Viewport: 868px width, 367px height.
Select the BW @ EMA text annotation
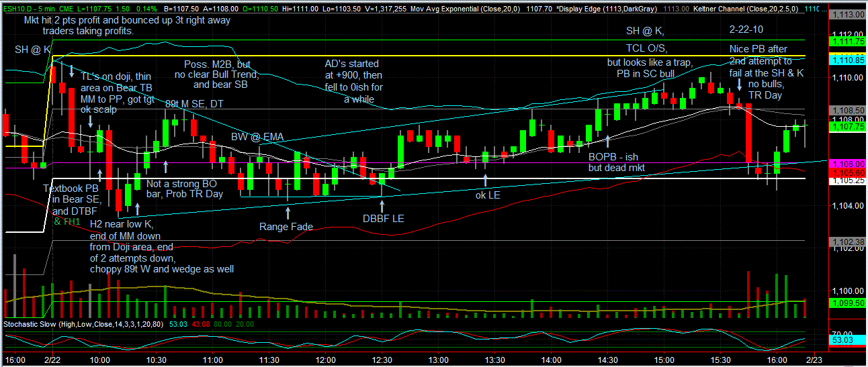pos(257,137)
